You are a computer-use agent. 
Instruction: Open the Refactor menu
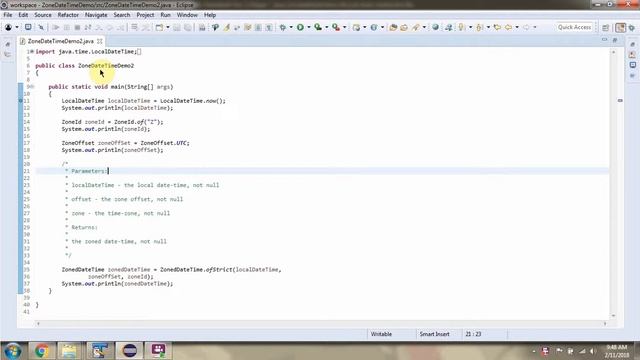(68, 15)
